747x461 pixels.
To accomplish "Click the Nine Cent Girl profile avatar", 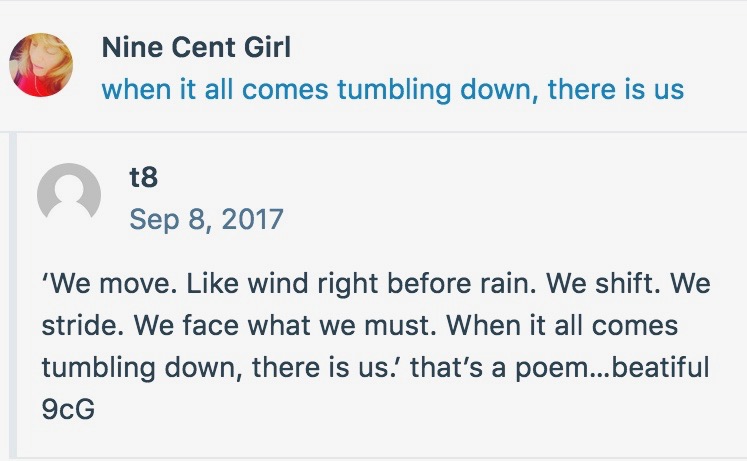I will click(x=41, y=65).
